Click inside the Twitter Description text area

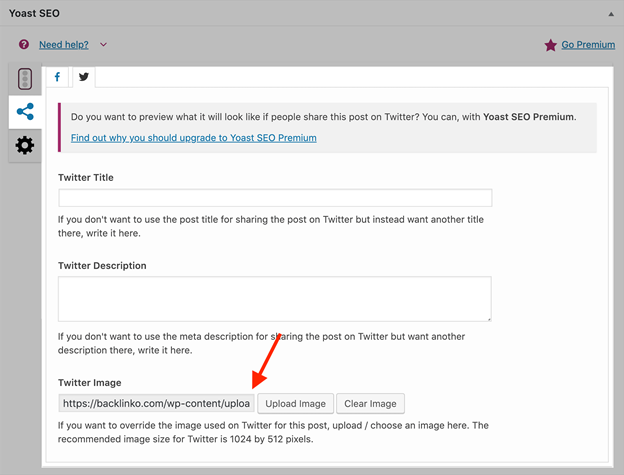click(275, 299)
